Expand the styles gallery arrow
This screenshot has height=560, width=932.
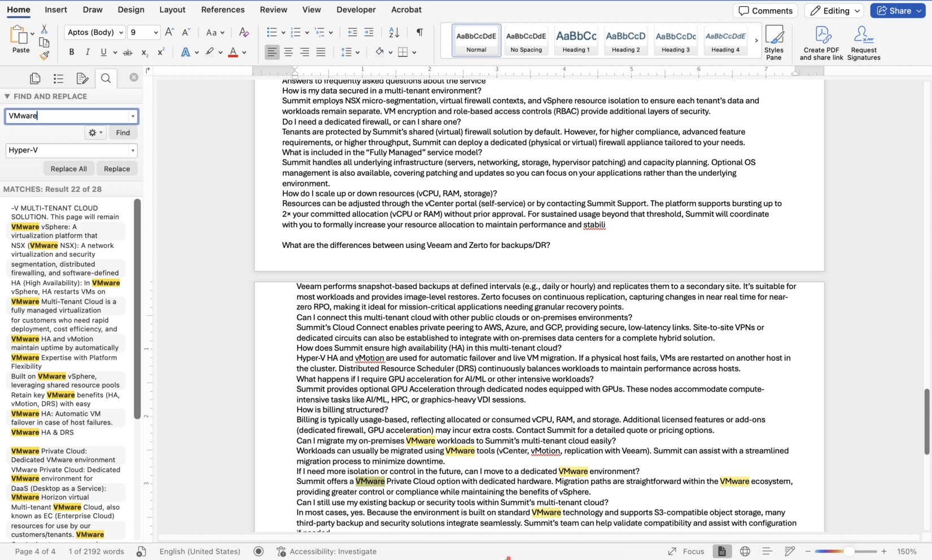point(756,41)
